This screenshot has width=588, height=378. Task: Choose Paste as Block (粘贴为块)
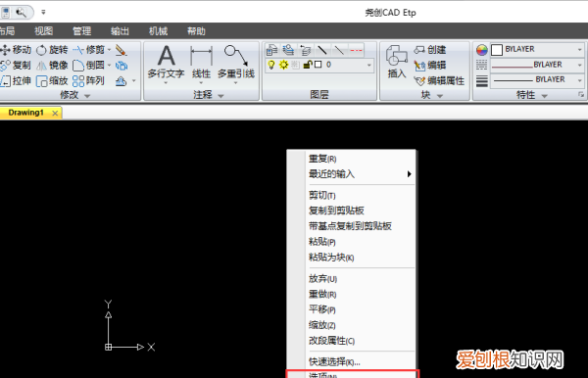(x=351, y=257)
